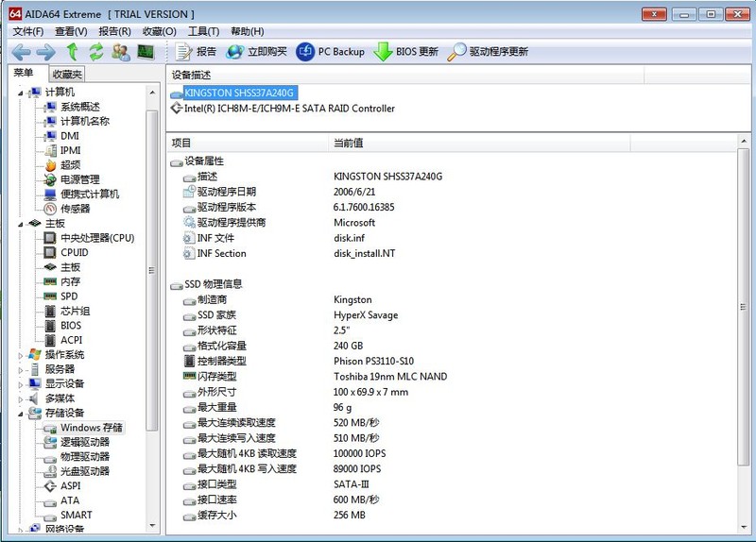Select the SMART tree item

[x=77, y=515]
